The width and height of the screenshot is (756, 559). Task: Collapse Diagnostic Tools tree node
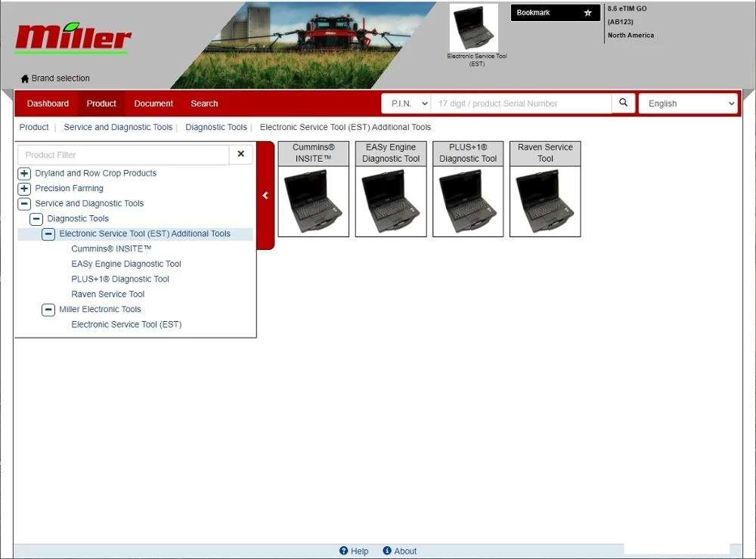pyautogui.click(x=36, y=219)
